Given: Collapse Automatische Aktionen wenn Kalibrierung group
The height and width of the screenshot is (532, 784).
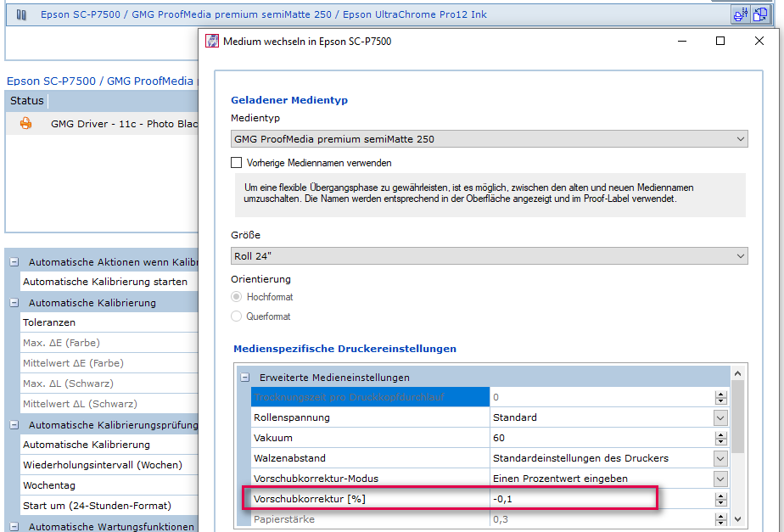Looking at the screenshot, I should [x=14, y=262].
